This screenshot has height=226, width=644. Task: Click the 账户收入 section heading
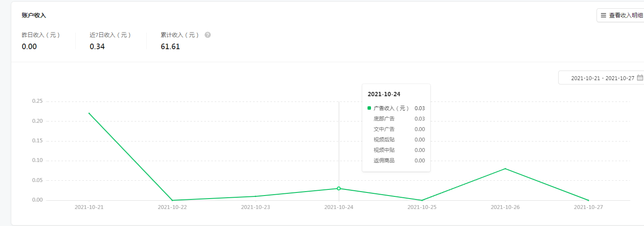(34, 15)
